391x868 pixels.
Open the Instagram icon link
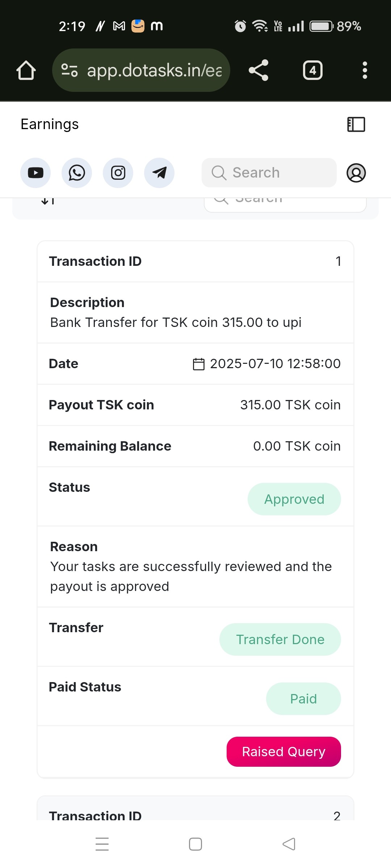point(118,173)
